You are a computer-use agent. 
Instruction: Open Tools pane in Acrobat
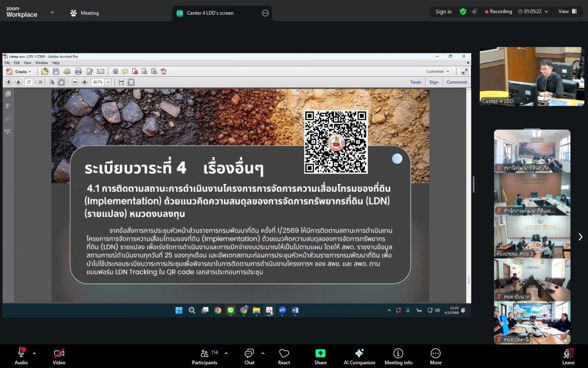point(416,82)
